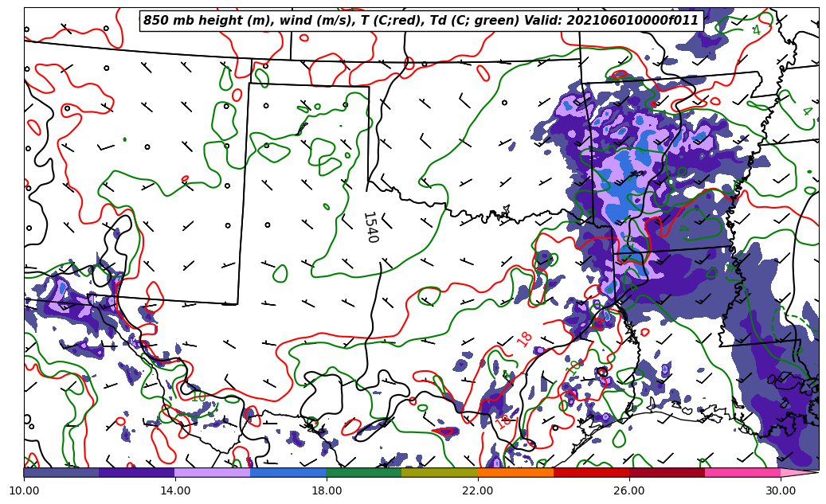Click the 10.00 colorbar tick label
The image size is (826, 504).
click(24, 490)
